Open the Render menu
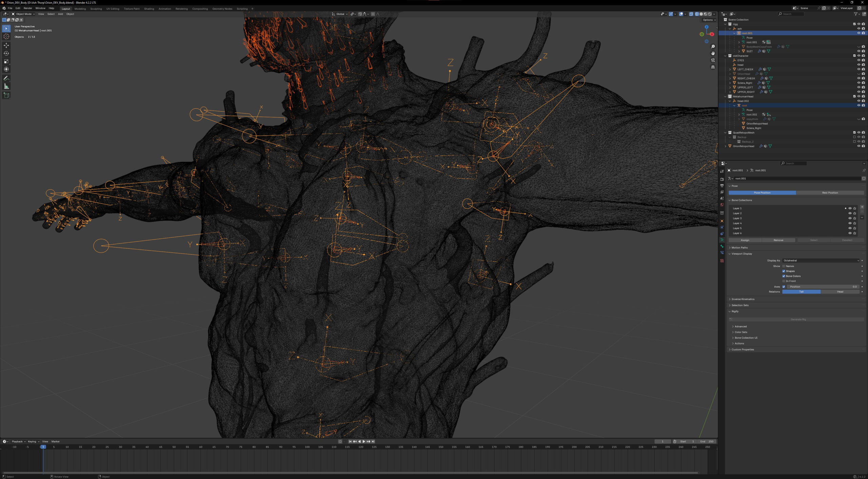 coord(28,8)
